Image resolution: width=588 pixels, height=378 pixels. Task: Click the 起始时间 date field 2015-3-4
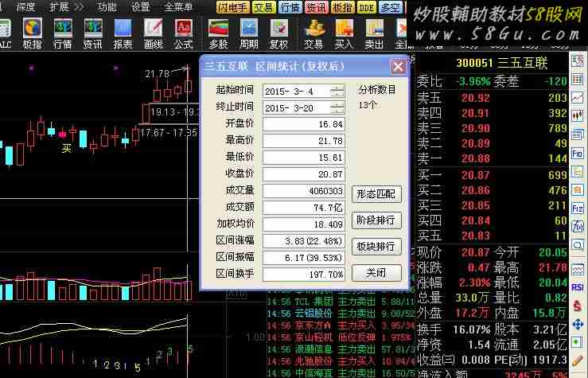coord(303,92)
